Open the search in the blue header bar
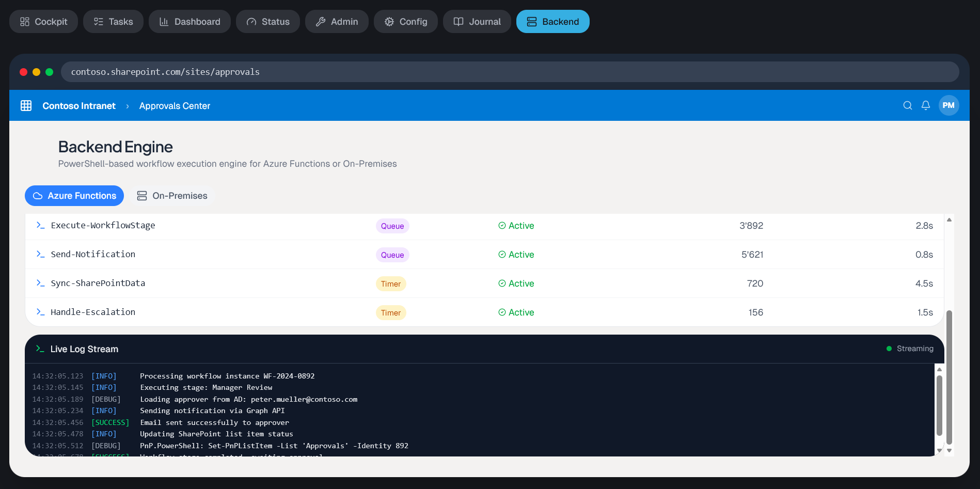980x489 pixels. click(x=907, y=105)
